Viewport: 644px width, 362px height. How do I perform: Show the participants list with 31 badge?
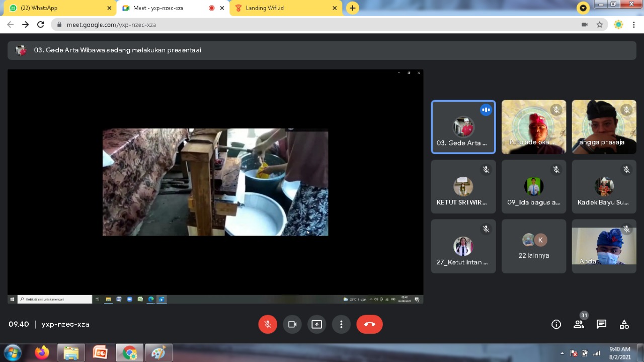coord(579,324)
